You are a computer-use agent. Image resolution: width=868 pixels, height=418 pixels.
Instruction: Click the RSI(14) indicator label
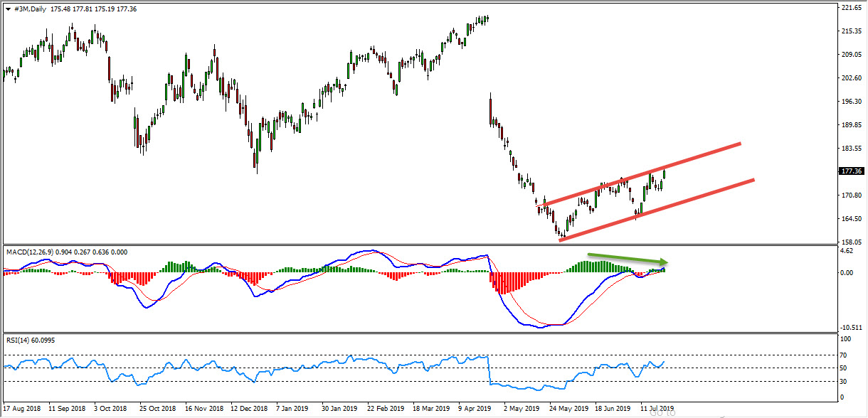pos(17,341)
